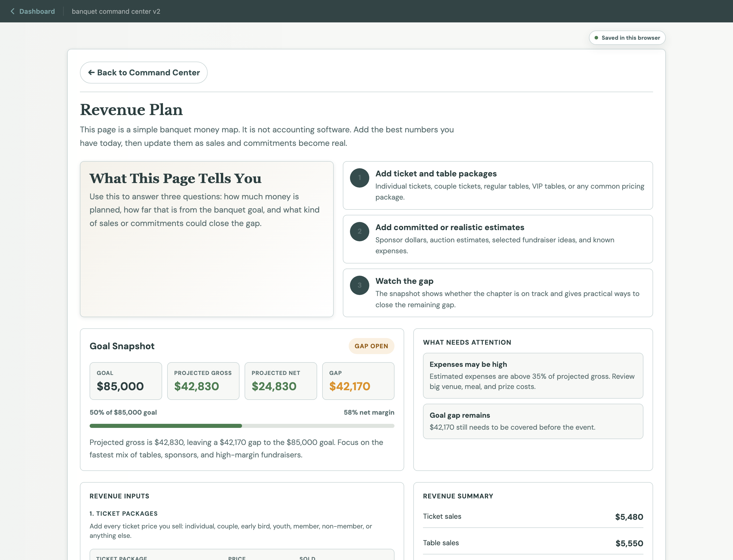Select the Watch the gap heading

tap(404, 281)
